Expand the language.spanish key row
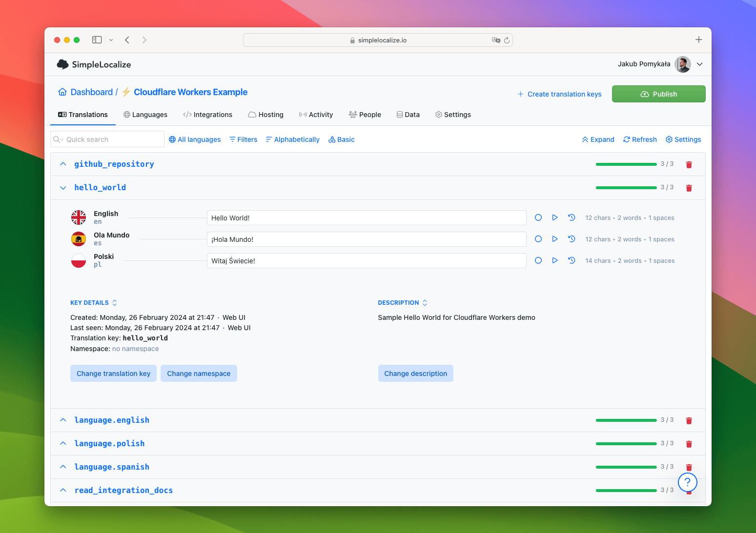Image resolution: width=756 pixels, height=533 pixels. click(x=63, y=467)
